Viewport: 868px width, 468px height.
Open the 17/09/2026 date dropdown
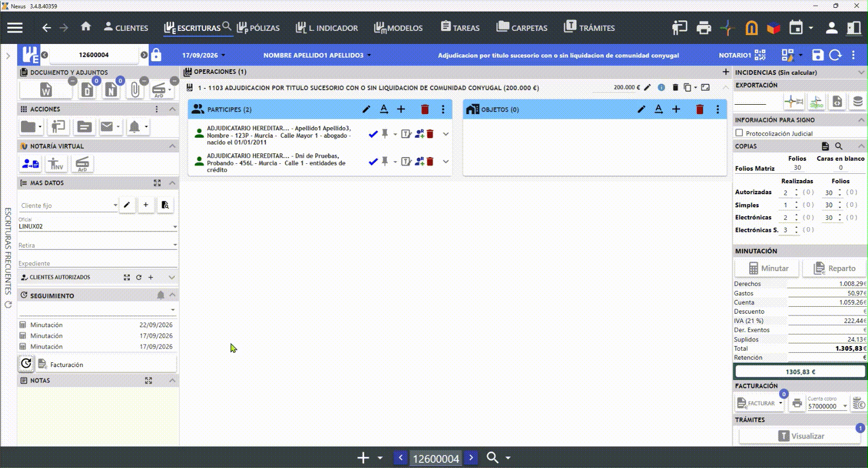(223, 55)
